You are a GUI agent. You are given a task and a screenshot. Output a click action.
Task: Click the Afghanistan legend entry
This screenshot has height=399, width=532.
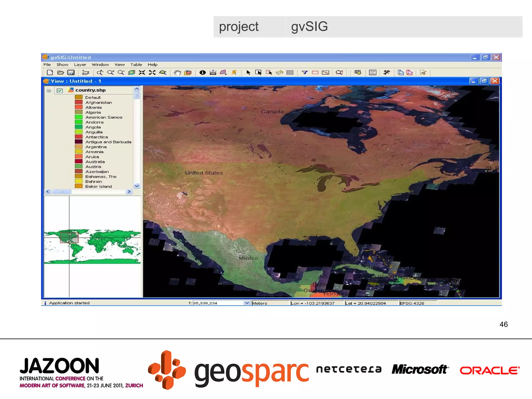pyautogui.click(x=98, y=102)
